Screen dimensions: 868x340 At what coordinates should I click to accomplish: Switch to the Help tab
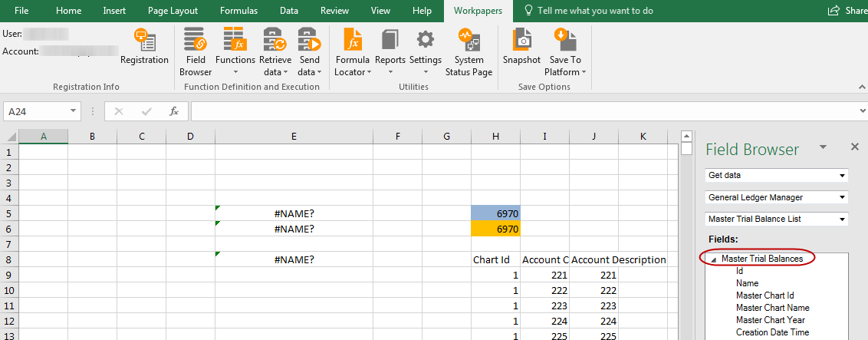pos(422,11)
